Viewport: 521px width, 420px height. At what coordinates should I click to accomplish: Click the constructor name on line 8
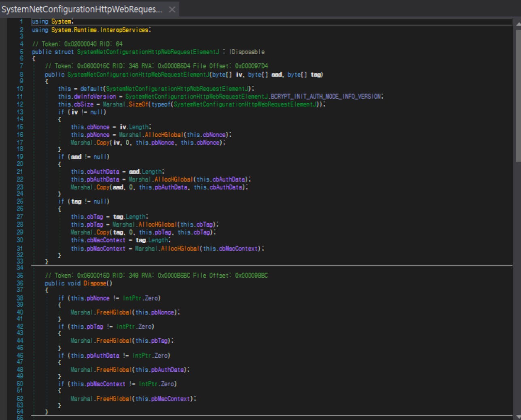[x=138, y=74]
